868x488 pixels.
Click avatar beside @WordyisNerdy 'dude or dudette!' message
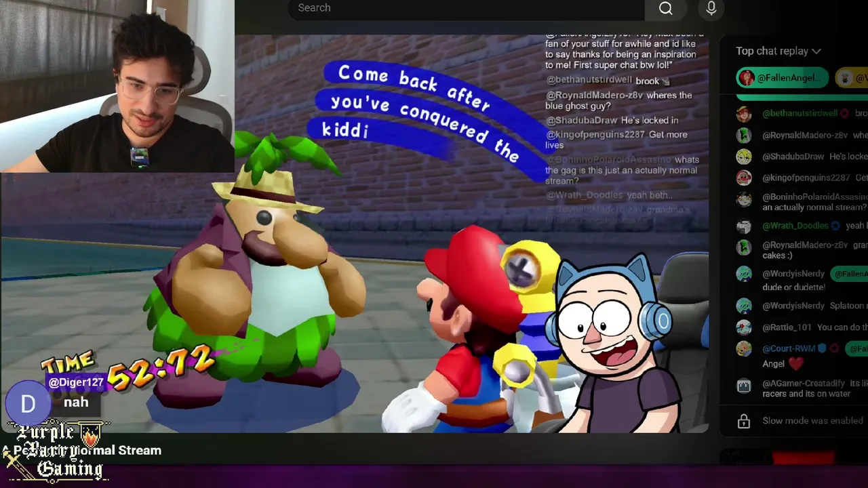[744, 274]
